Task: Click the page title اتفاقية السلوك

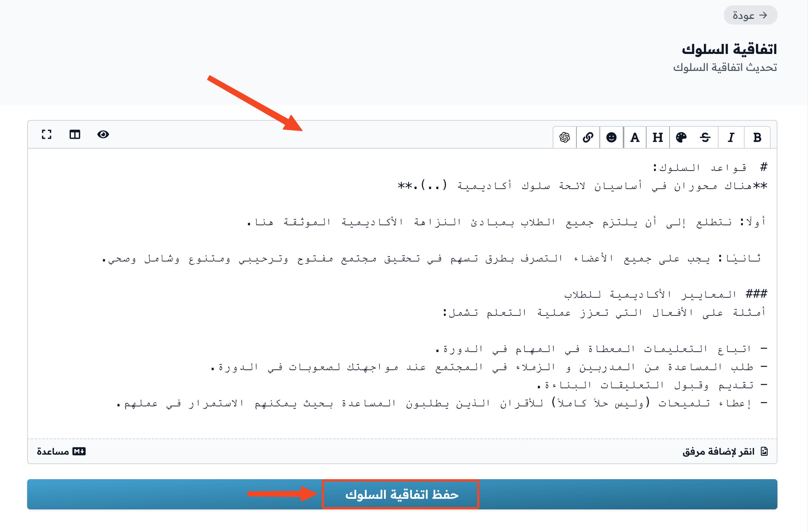Action: click(729, 49)
